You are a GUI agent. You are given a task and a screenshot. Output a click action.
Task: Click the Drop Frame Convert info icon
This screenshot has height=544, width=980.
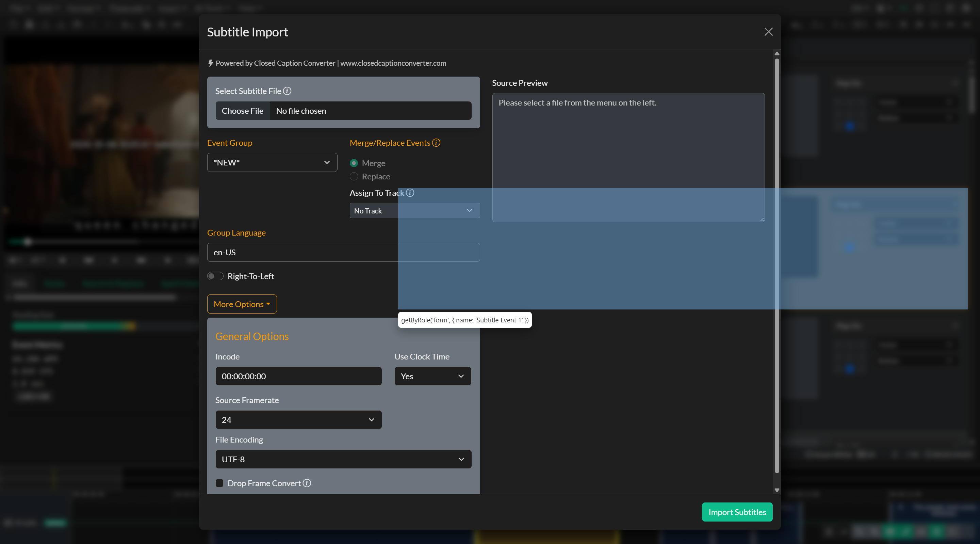pos(307,483)
